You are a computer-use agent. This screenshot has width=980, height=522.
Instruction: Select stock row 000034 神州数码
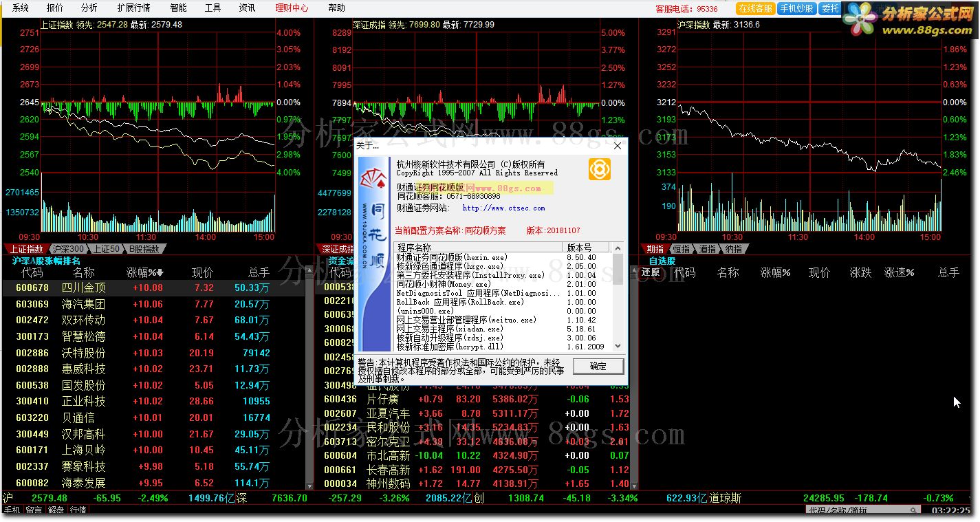point(476,483)
